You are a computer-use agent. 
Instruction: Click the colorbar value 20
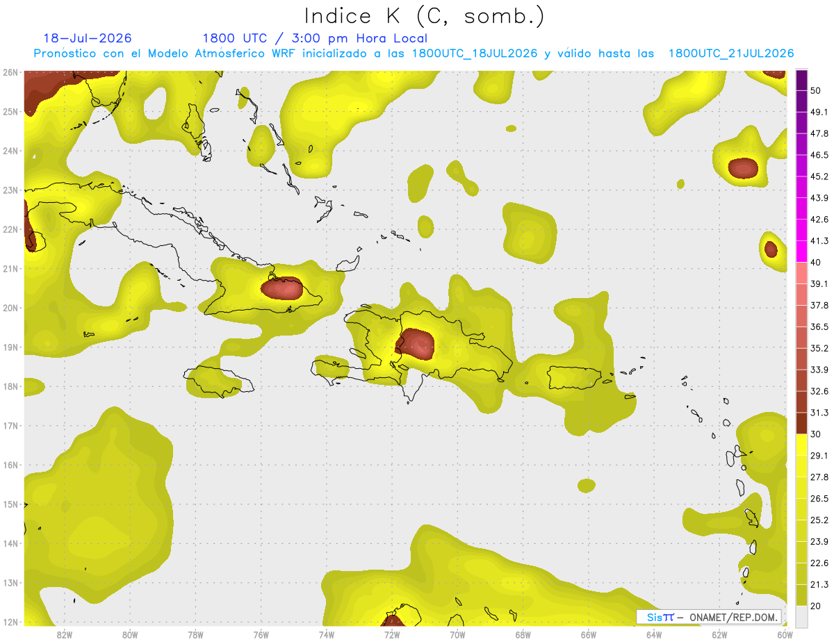817,606
